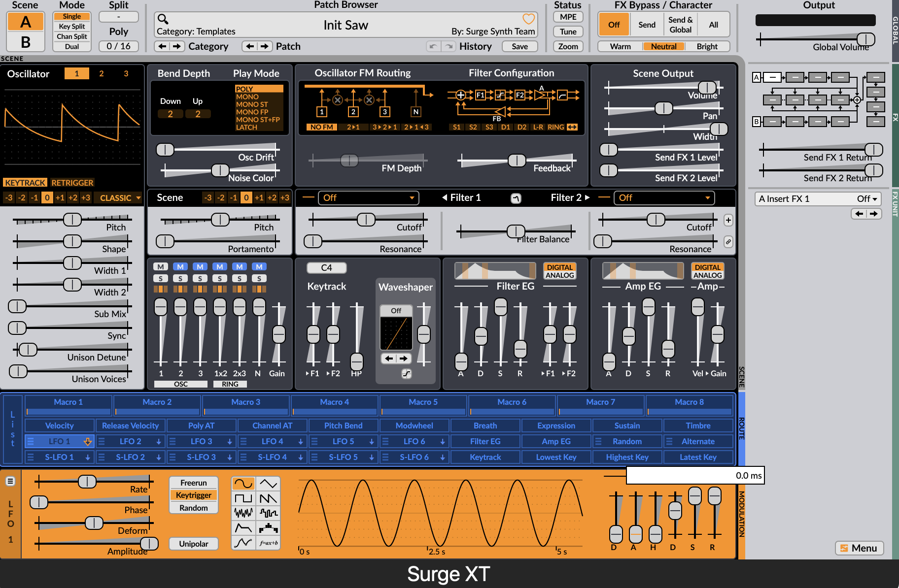This screenshot has height=588, width=899.
Task: Click the Save patch button
Action: pos(519,46)
